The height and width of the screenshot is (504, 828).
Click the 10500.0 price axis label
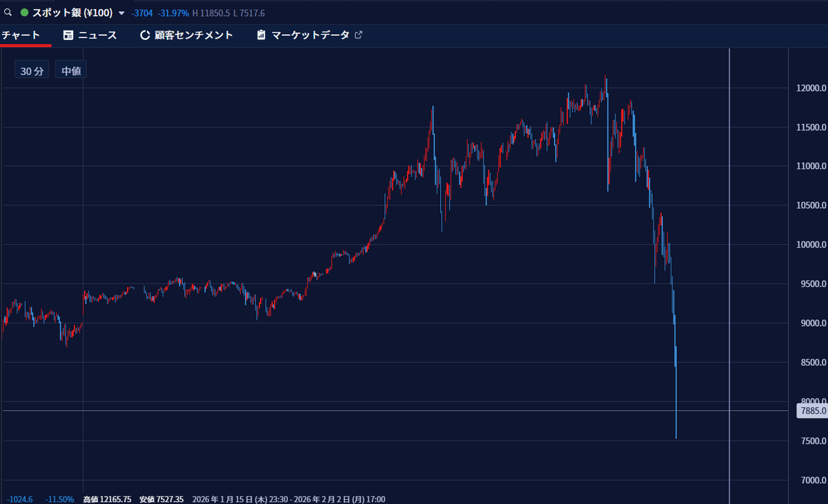pyautogui.click(x=811, y=205)
